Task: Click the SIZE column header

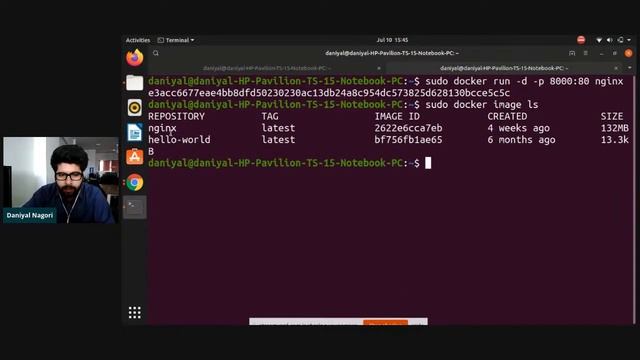Action: click(612, 116)
